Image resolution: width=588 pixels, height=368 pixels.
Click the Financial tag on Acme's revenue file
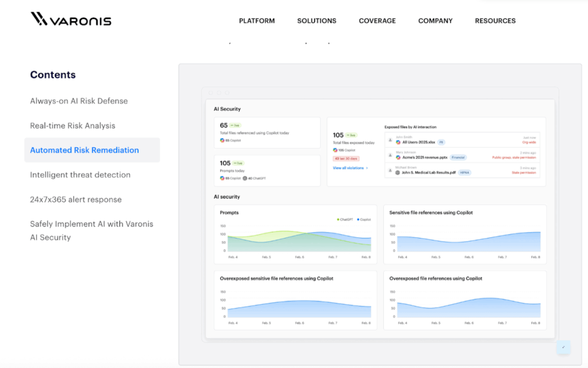point(458,158)
